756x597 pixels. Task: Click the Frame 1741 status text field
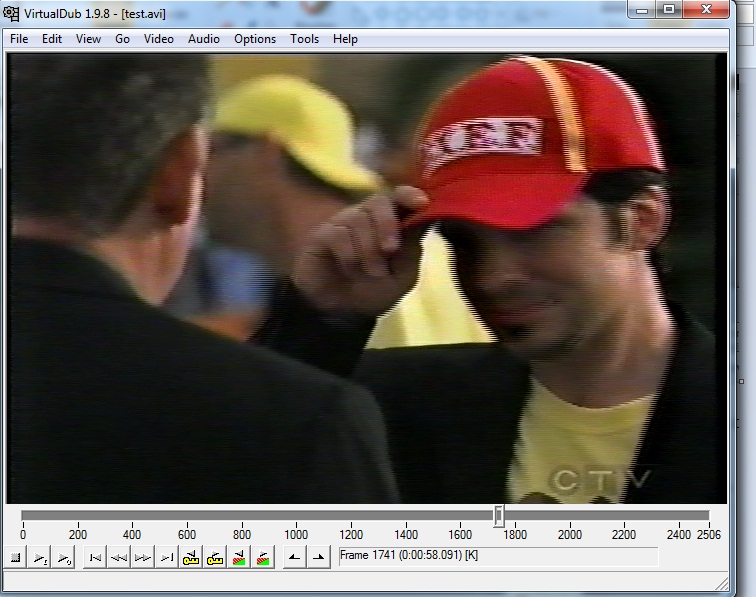499,556
